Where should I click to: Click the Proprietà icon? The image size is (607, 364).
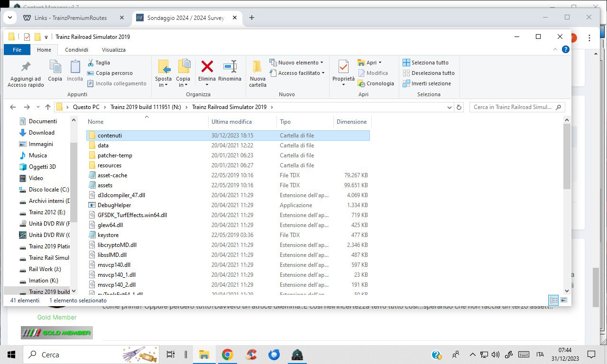pyautogui.click(x=343, y=67)
